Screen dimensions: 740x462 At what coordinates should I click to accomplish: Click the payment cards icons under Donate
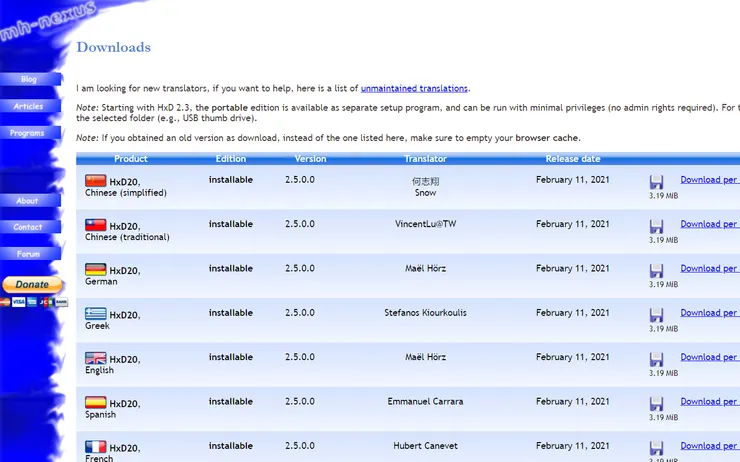[34, 302]
